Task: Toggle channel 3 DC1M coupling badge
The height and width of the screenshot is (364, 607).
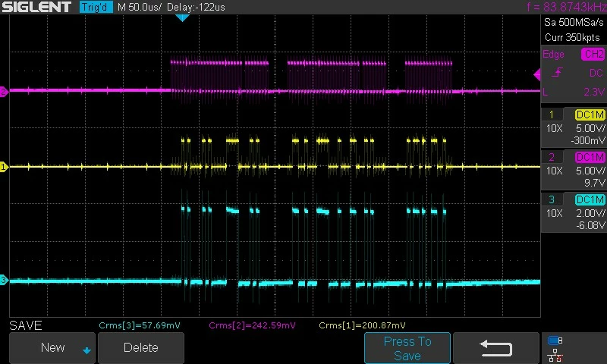Action: pyautogui.click(x=590, y=199)
